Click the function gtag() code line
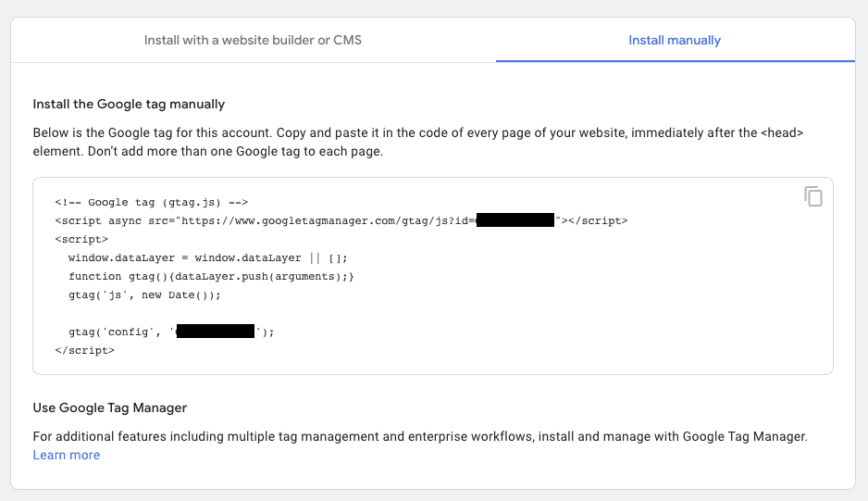 pyautogui.click(x=211, y=276)
